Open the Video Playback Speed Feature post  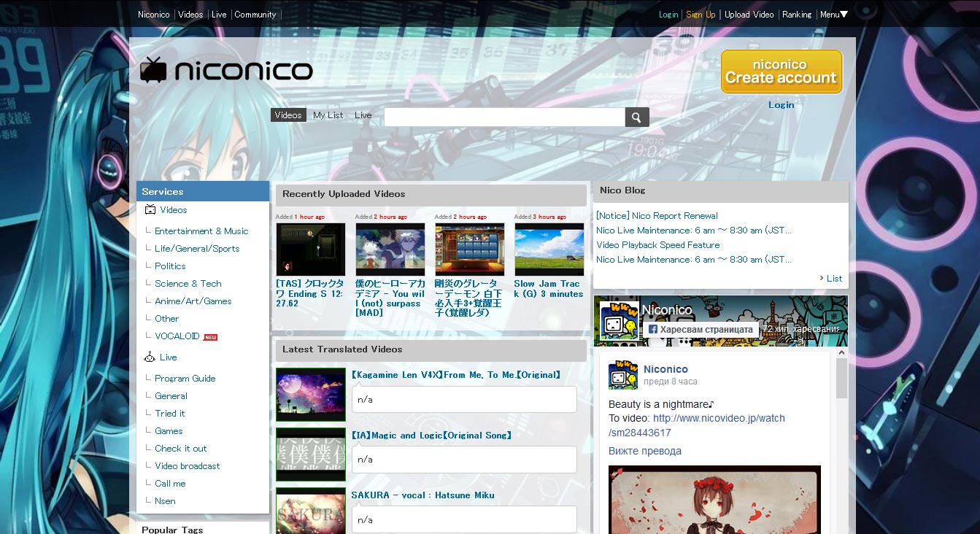pos(657,245)
